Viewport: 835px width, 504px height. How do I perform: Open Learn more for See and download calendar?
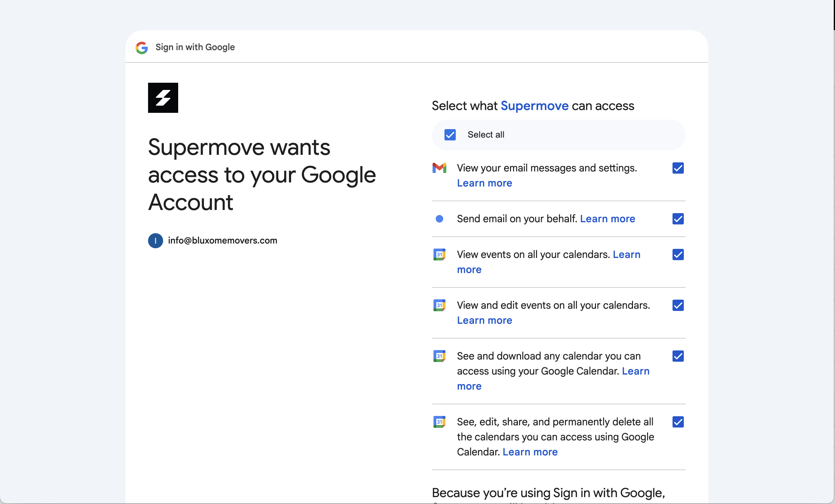click(636, 371)
